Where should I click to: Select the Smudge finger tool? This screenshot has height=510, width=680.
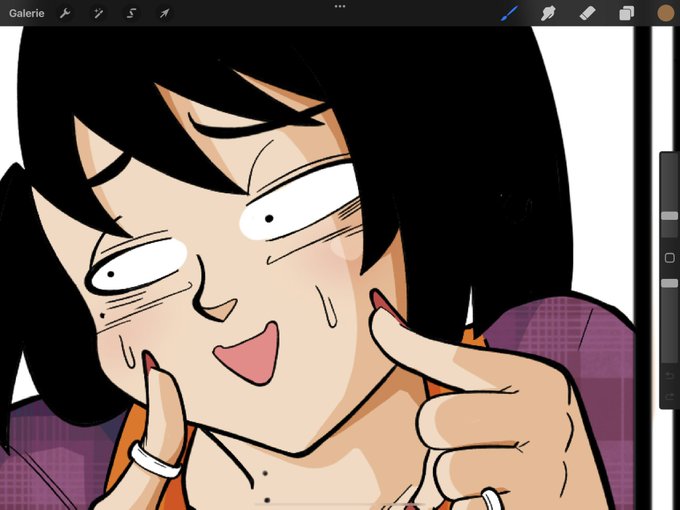click(x=548, y=13)
